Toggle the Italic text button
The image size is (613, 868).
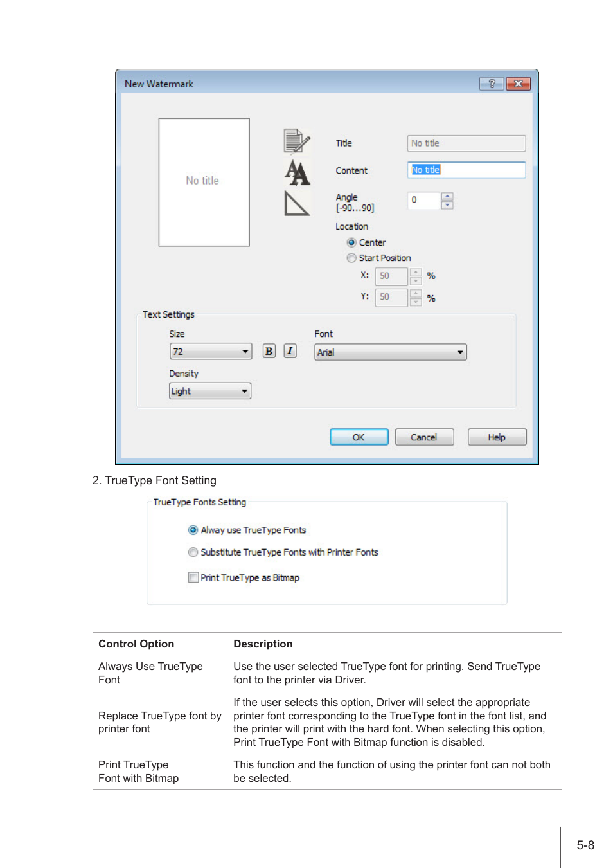pos(290,351)
